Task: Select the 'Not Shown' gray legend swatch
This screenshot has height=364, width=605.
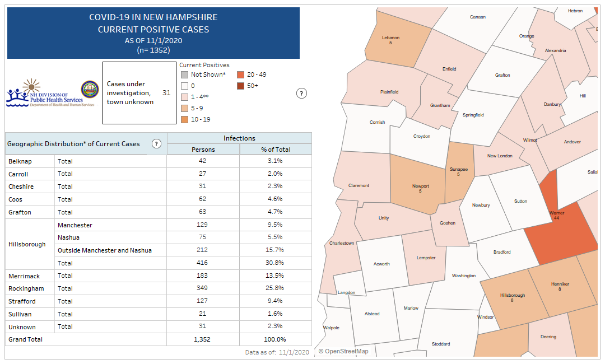Action: pos(184,74)
